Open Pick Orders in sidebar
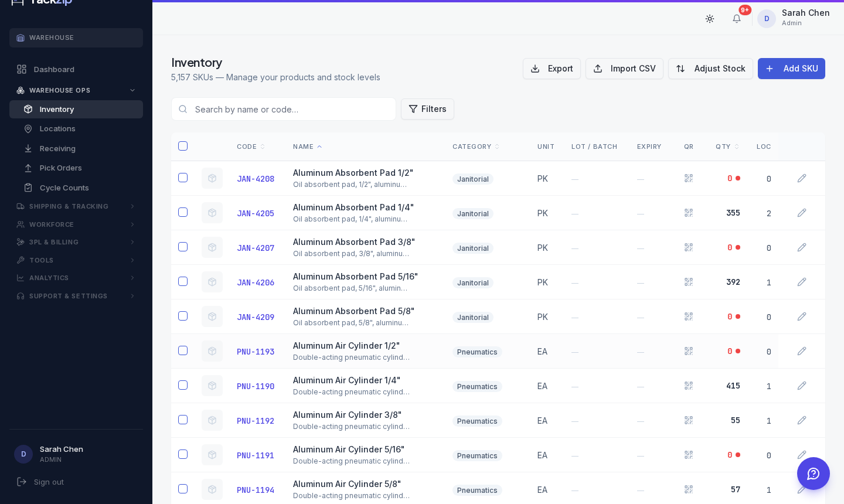The image size is (844, 504). (x=76, y=168)
